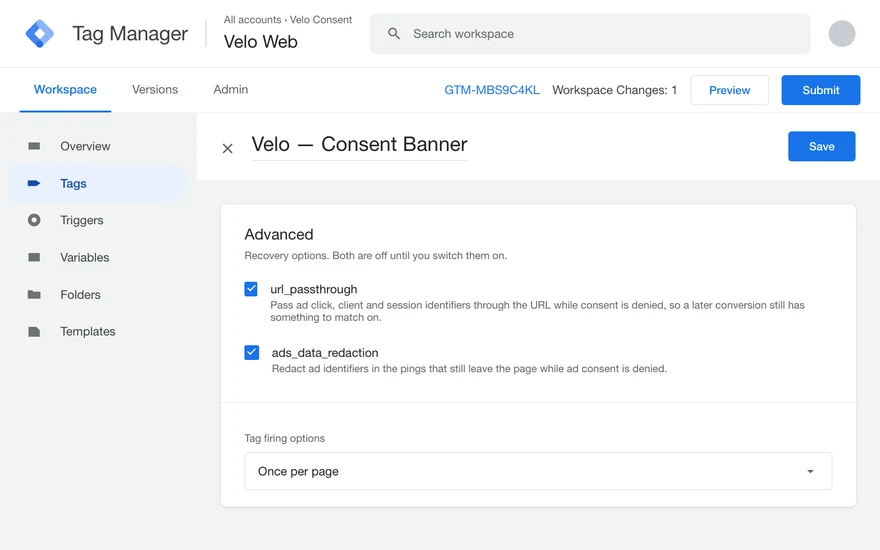This screenshot has height=550, width=880.
Task: Click the All accounts breadcrumb
Action: click(252, 20)
